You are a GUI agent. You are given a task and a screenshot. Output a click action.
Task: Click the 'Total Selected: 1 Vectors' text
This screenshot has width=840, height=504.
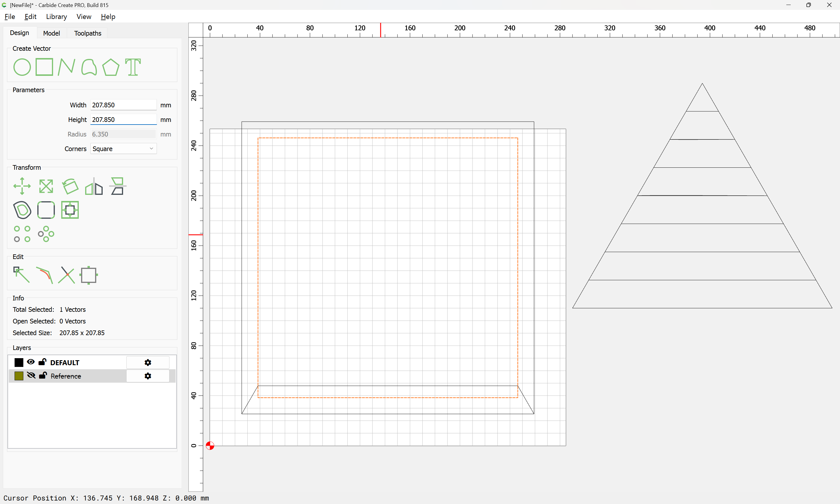[49, 309]
